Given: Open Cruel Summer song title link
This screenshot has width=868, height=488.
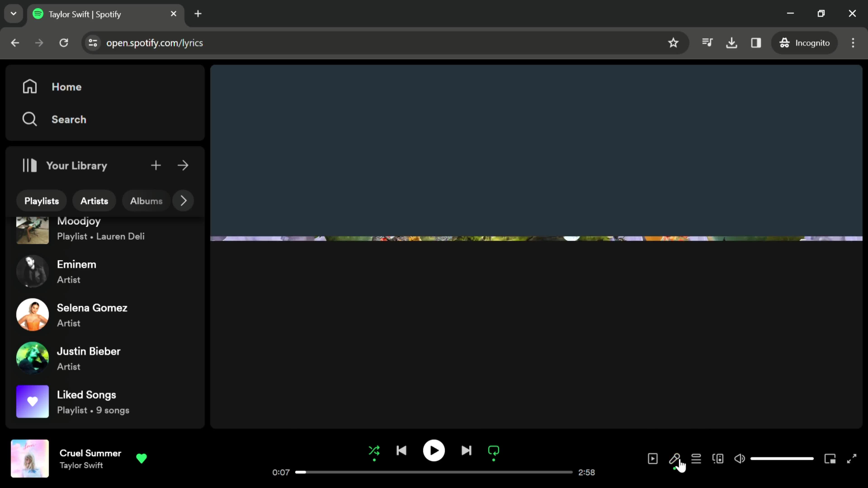Looking at the screenshot, I should [x=90, y=453].
